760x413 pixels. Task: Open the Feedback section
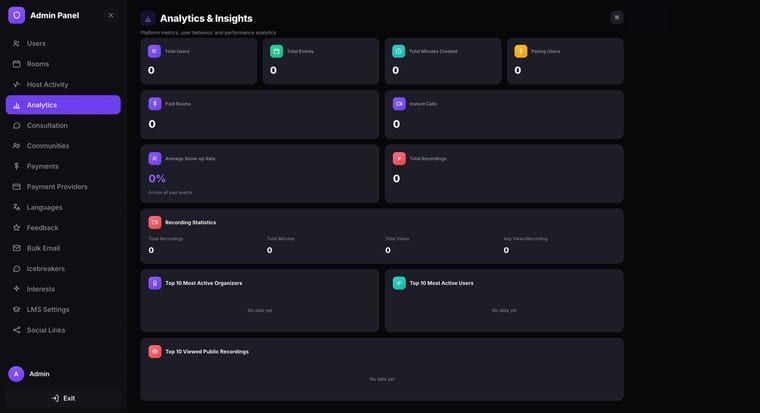[x=63, y=228]
